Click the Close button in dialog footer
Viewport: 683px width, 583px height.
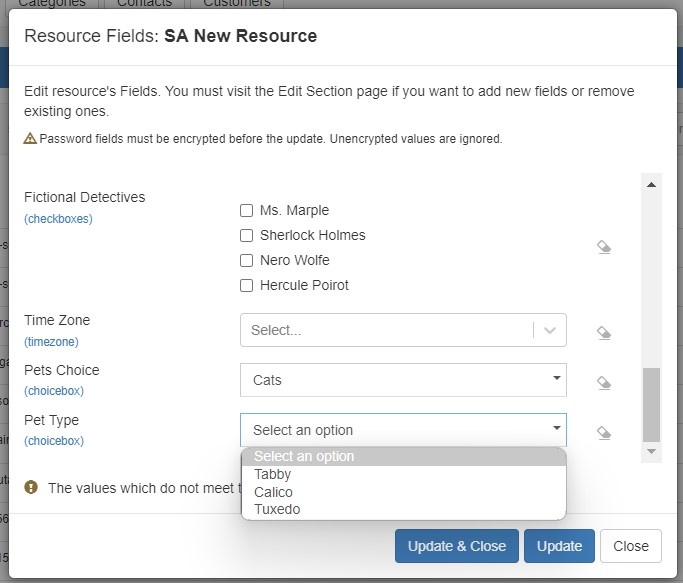tap(630, 546)
